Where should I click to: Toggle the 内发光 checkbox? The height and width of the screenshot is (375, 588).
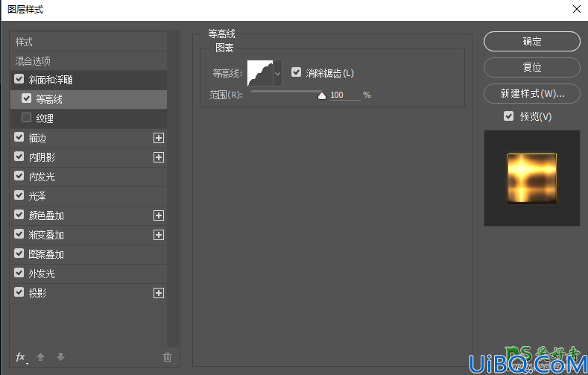pos(19,176)
